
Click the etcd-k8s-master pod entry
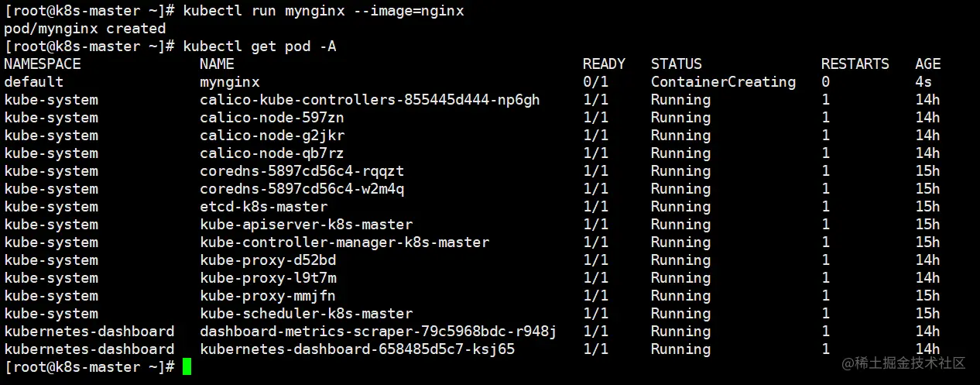tap(264, 207)
